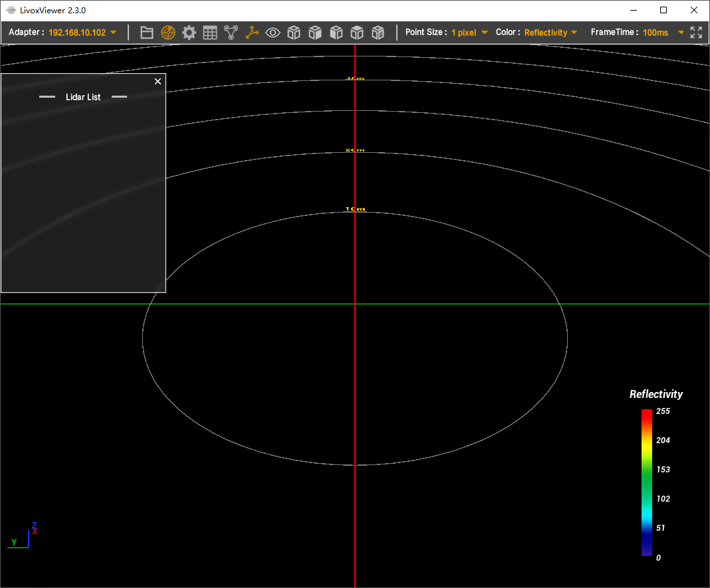This screenshot has height=588, width=710.
Task: Open the FrameTime 100ms dropdown
Action: click(663, 33)
